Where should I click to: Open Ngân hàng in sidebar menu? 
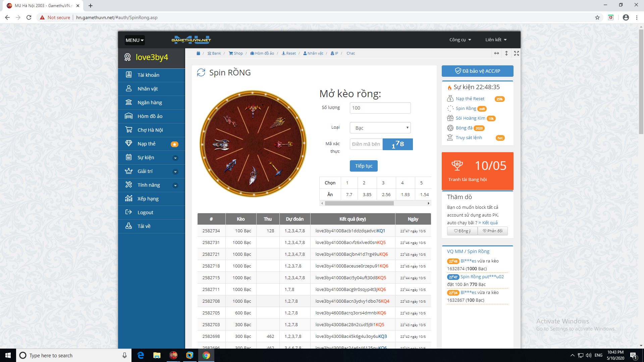pos(150,103)
